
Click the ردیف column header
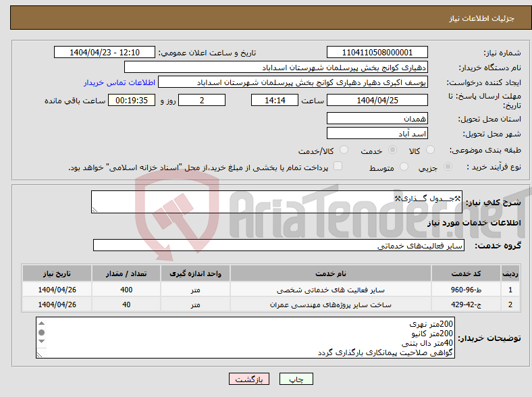pos(510,273)
